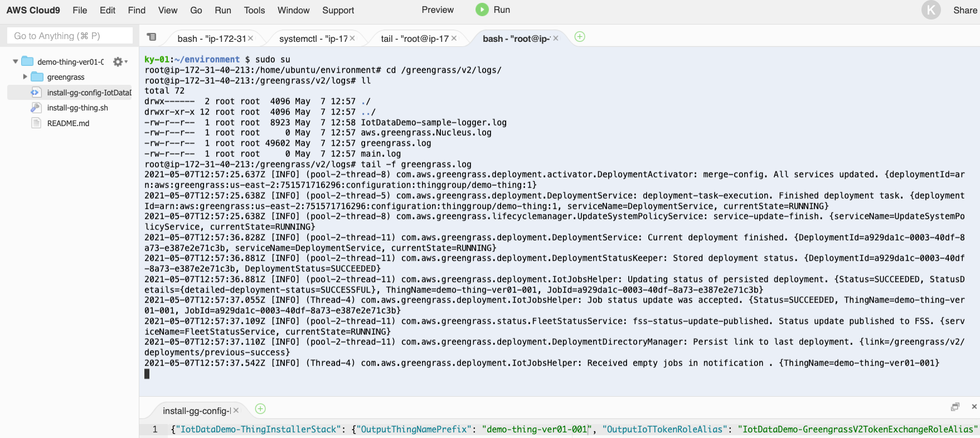
Task: Close the bottom editor pane
Action: (x=974, y=407)
